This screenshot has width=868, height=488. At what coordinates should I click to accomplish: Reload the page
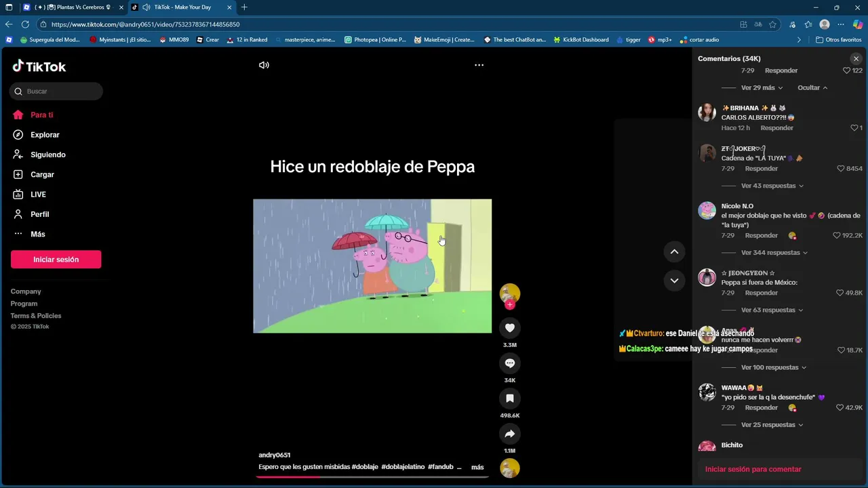click(x=25, y=24)
